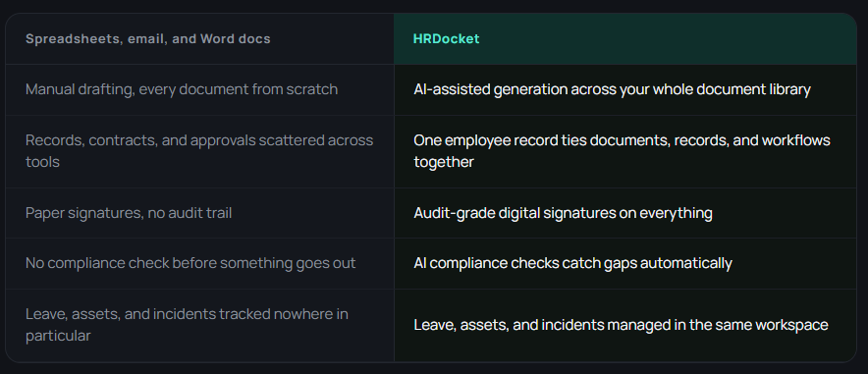The width and height of the screenshot is (868, 374).
Task: Click 'Audit-grade digital signatures on everything' cell
Action: point(625,213)
